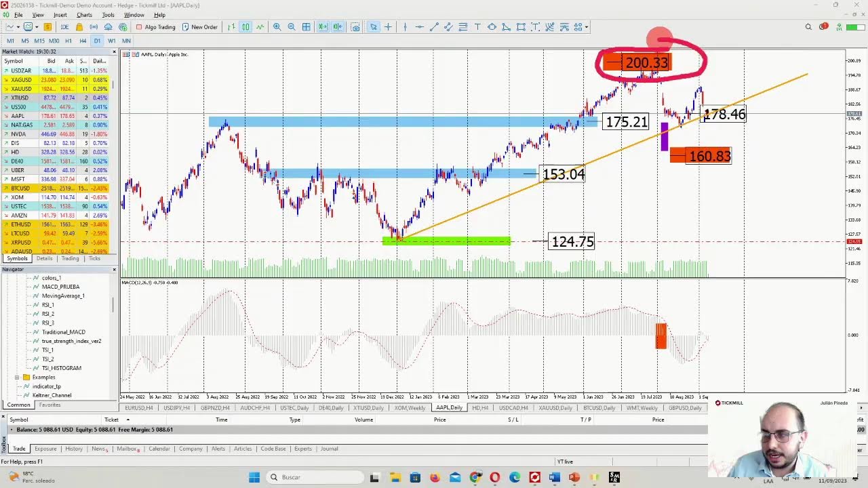Select the Horizontal Line tool
868x488 pixels.
419,27
